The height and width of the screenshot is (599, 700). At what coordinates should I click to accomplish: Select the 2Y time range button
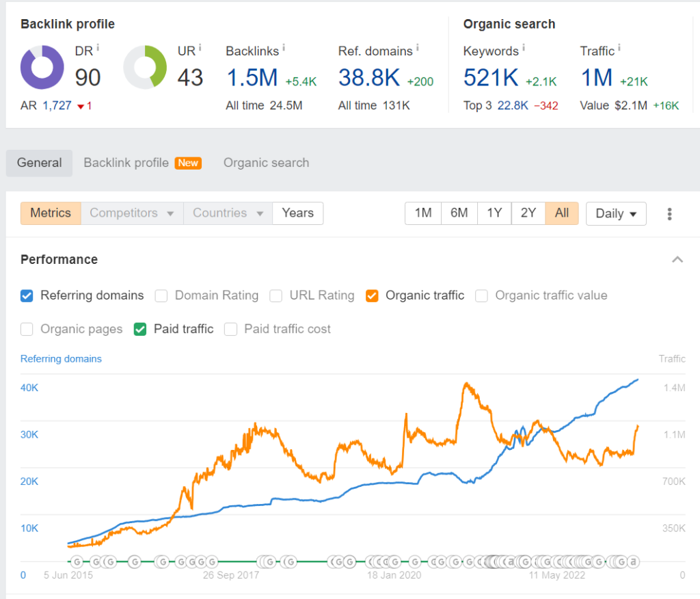coord(528,213)
